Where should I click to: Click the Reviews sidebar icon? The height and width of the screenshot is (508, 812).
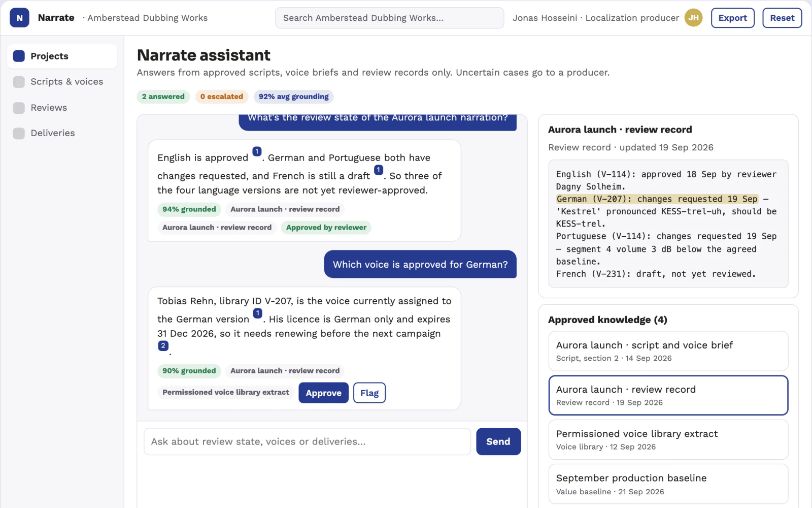(19, 108)
